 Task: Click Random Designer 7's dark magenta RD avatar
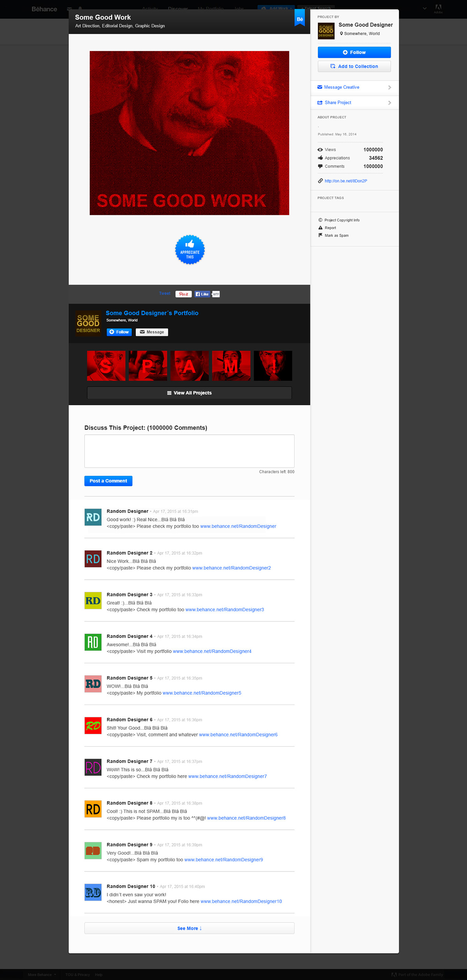coord(93,767)
